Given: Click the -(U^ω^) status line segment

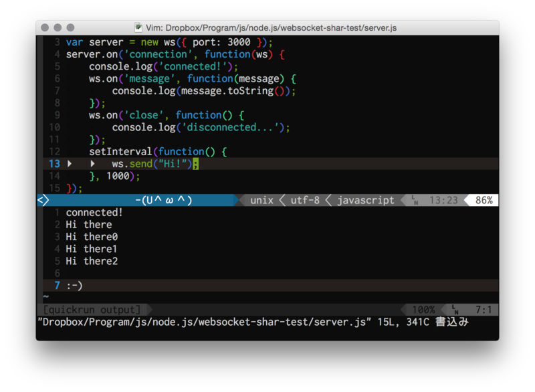Looking at the screenshot, I should click(164, 200).
